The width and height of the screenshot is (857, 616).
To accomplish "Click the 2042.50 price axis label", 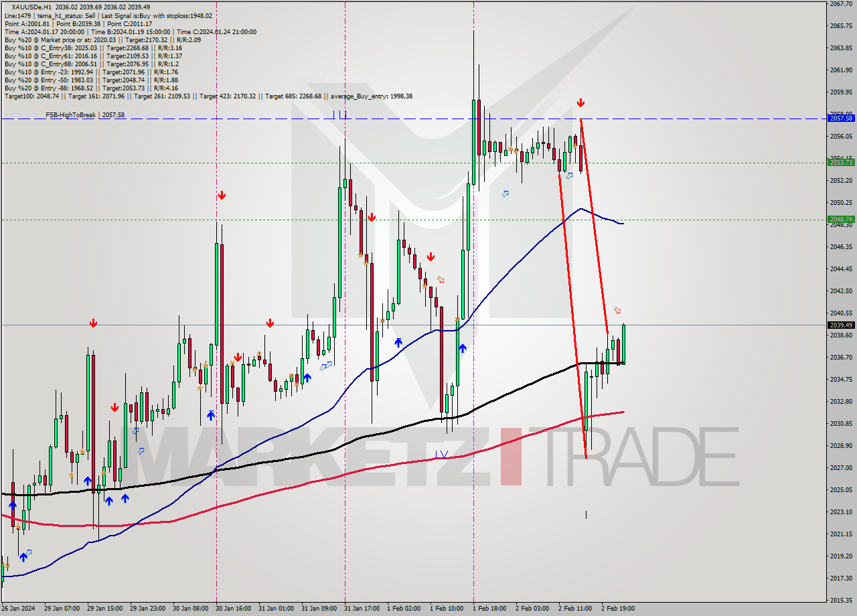I will tap(841, 291).
